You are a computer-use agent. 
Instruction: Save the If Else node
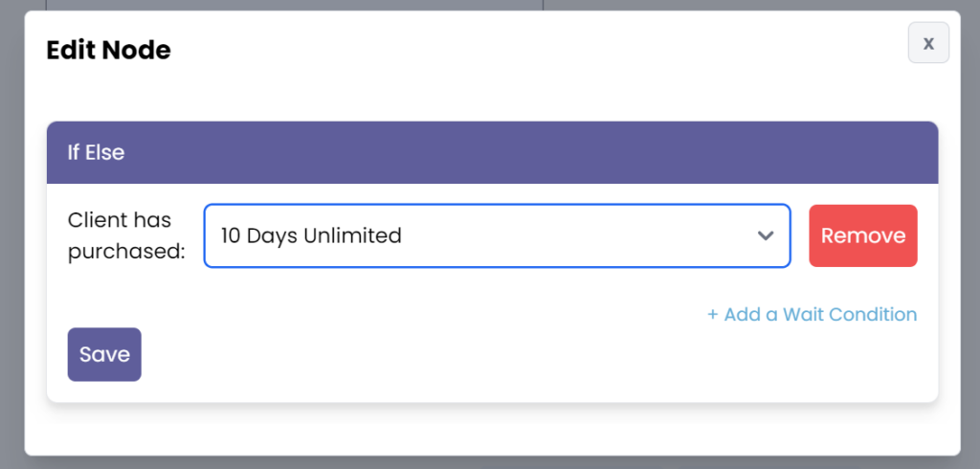click(x=104, y=354)
